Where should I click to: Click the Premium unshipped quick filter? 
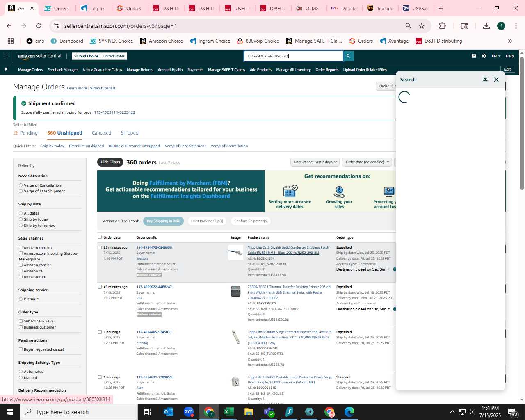pyautogui.click(x=86, y=146)
